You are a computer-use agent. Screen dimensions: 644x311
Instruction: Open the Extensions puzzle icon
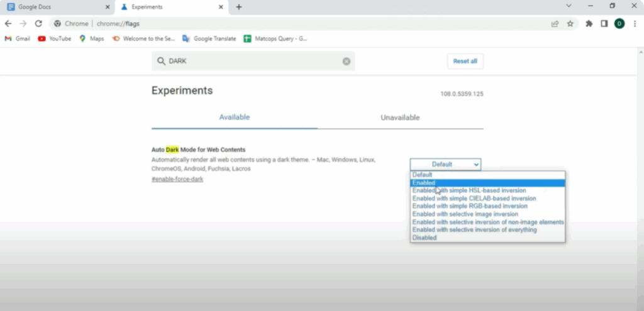(x=589, y=24)
